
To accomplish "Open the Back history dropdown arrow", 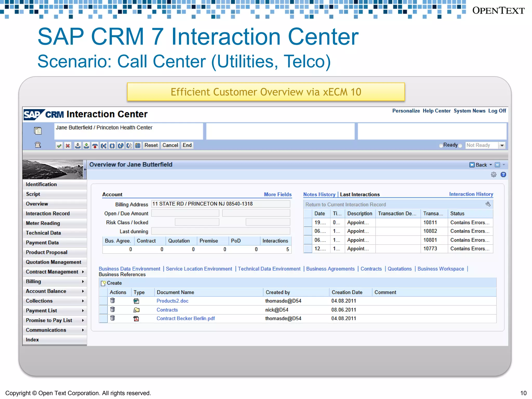I will [x=490, y=165].
